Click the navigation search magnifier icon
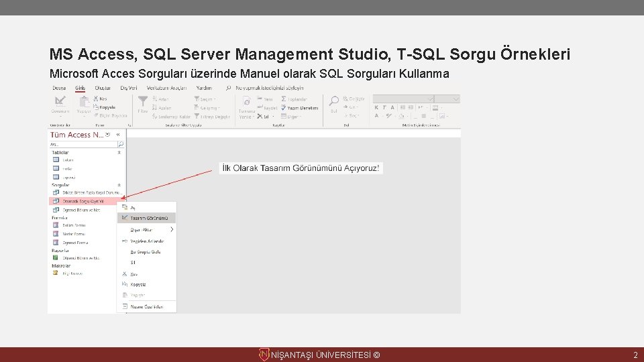 pos(121,145)
